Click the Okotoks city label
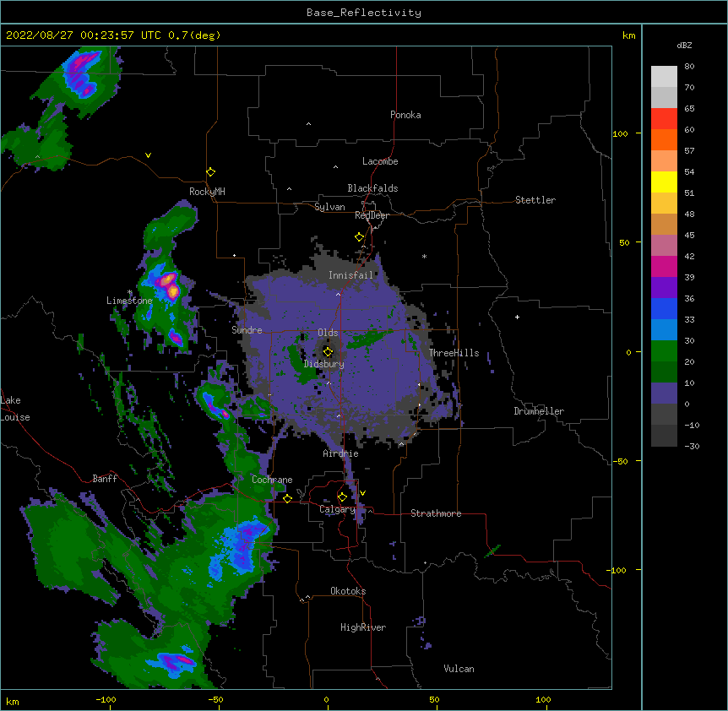The height and width of the screenshot is (711, 728). pos(348,591)
